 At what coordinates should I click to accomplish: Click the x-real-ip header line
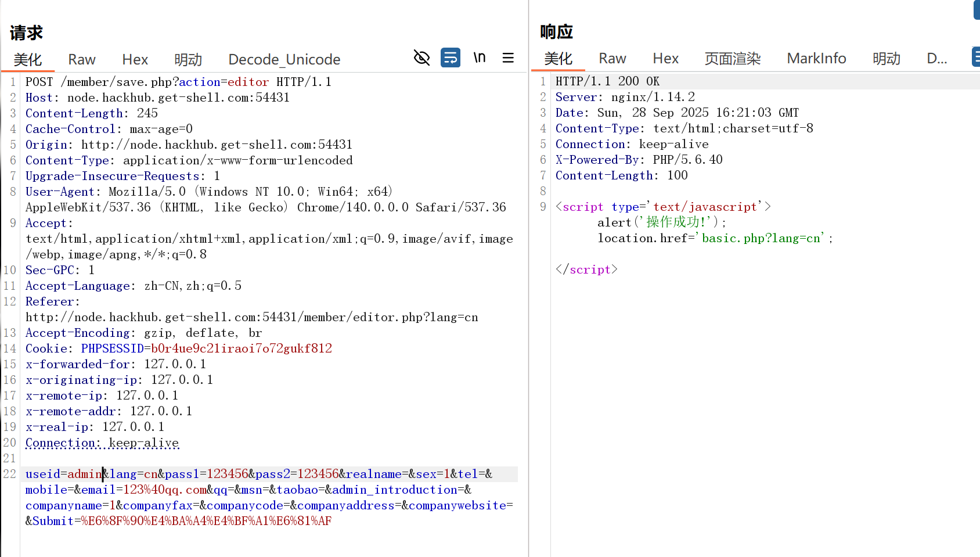tap(95, 427)
